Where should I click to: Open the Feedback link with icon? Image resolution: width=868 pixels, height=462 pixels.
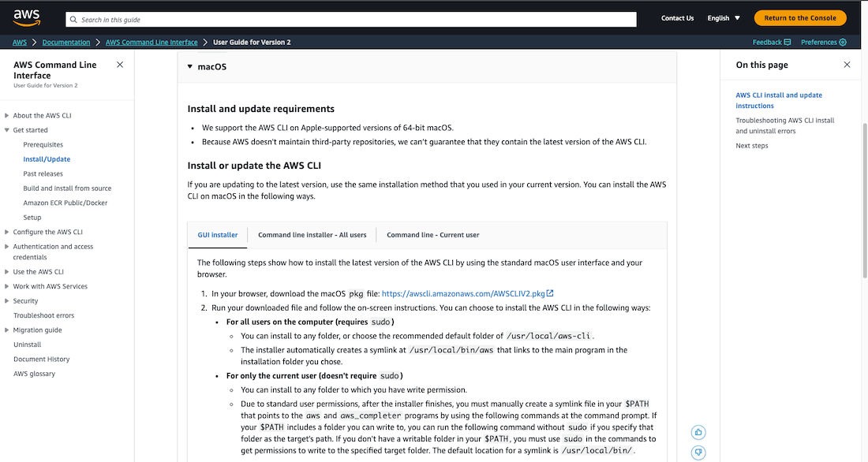(766, 42)
